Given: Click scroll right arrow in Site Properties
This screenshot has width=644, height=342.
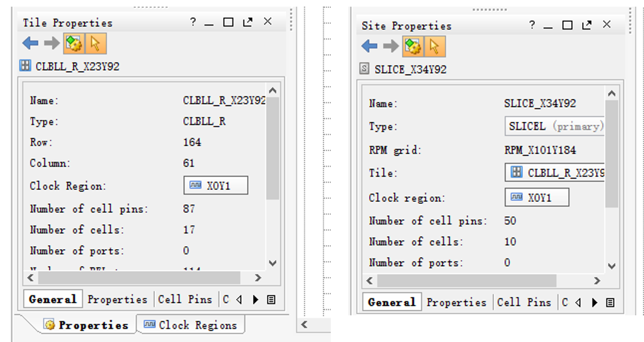Looking at the screenshot, I should pos(597,281).
